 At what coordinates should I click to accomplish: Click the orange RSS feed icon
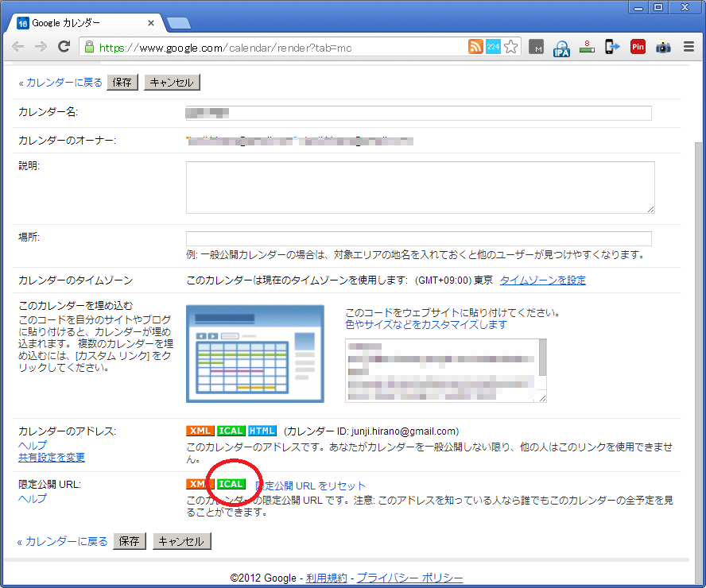(475, 47)
